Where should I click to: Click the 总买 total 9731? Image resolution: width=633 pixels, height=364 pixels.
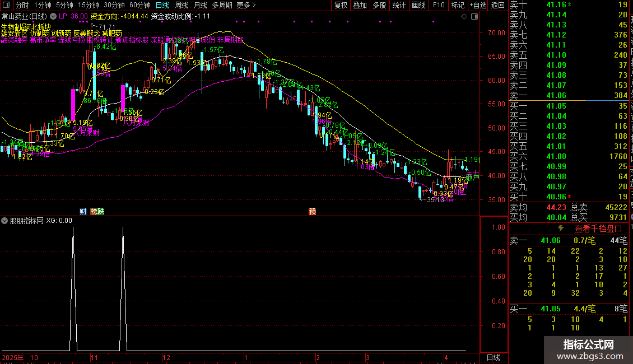click(618, 217)
